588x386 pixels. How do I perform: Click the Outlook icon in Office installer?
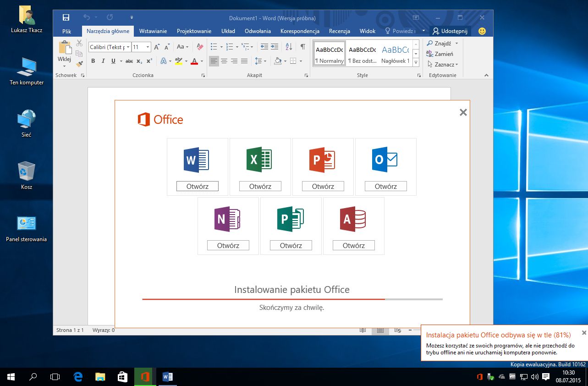pyautogui.click(x=385, y=160)
